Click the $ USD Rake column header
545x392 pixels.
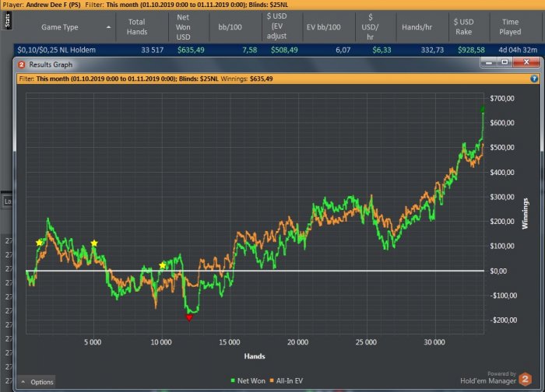(x=462, y=26)
